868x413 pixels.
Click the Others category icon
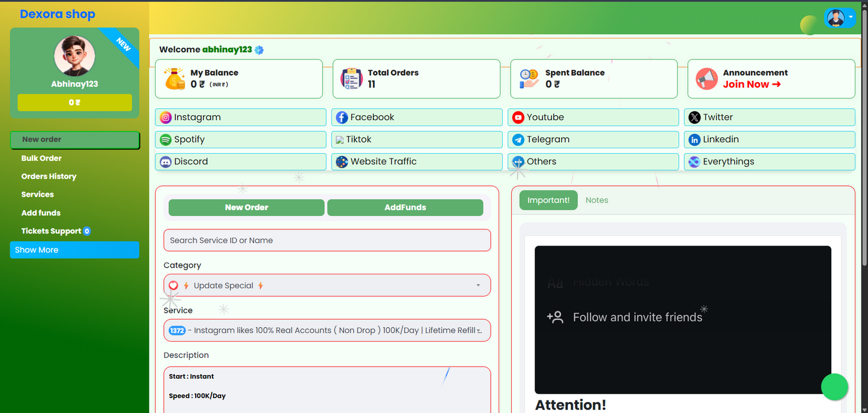[x=518, y=161]
